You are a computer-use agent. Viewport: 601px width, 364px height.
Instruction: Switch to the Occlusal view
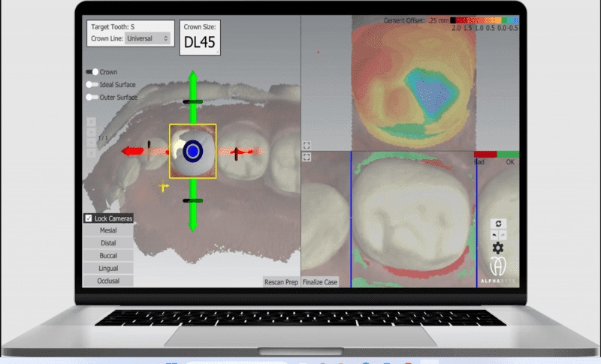coord(108,281)
